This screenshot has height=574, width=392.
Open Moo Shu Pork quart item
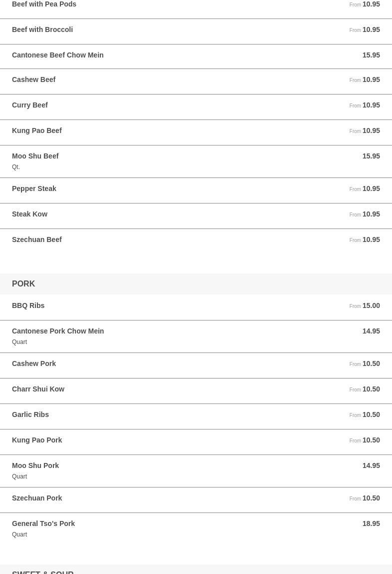click(x=196, y=471)
